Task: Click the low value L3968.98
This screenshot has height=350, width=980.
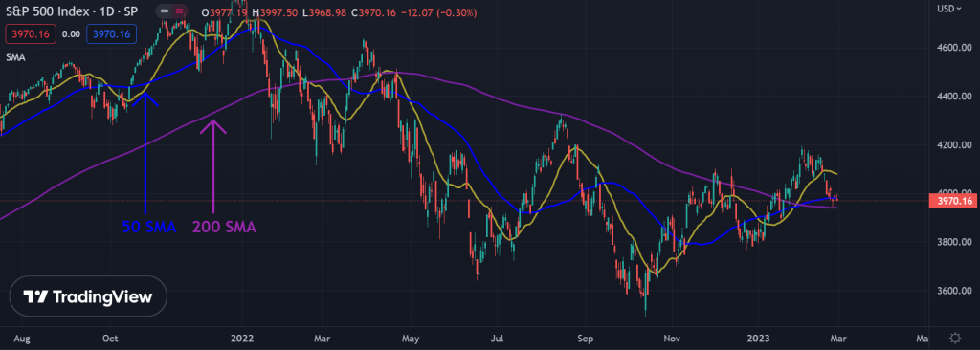Action: pyautogui.click(x=324, y=11)
